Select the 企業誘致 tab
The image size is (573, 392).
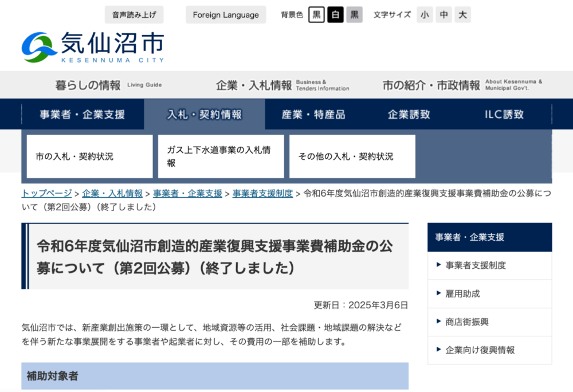pyautogui.click(x=409, y=115)
